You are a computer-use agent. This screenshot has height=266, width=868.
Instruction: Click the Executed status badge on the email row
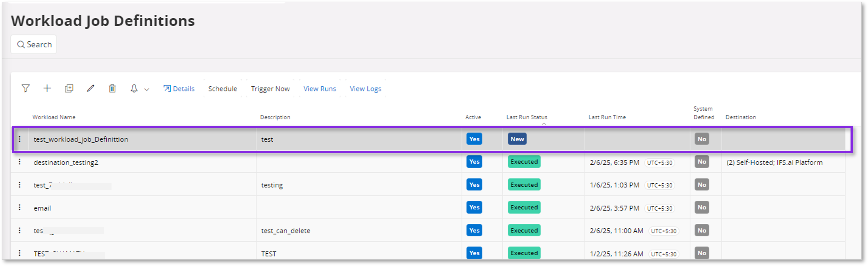(524, 207)
